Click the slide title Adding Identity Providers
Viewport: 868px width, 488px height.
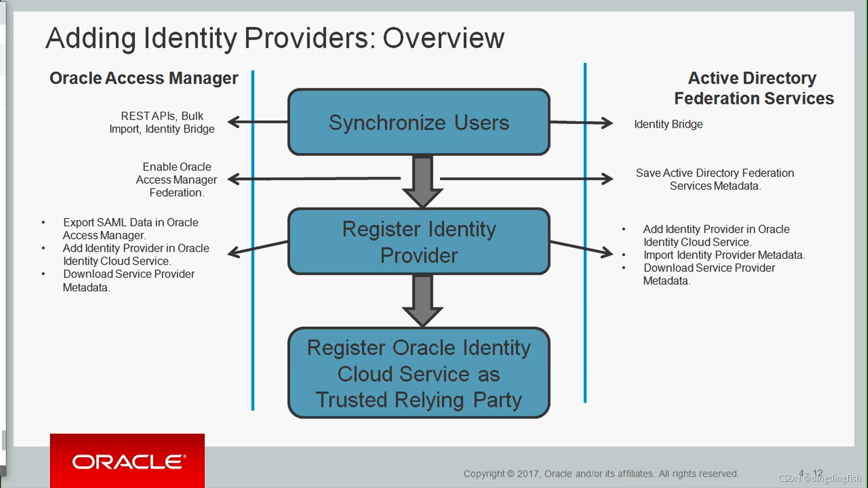click(x=275, y=38)
